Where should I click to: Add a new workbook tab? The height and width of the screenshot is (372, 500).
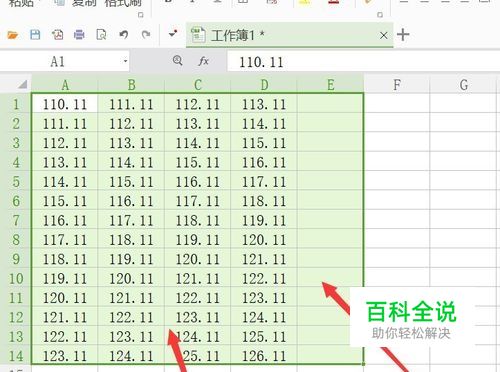coord(403,35)
